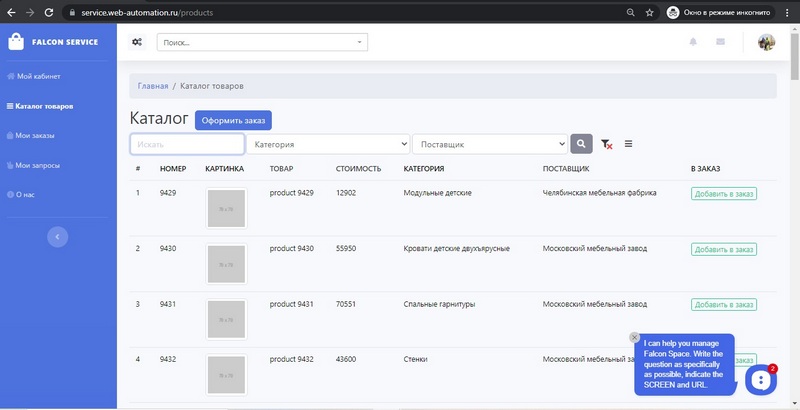Click the magnifier search button in catalog
The height and width of the screenshot is (410, 800).
tap(581, 144)
